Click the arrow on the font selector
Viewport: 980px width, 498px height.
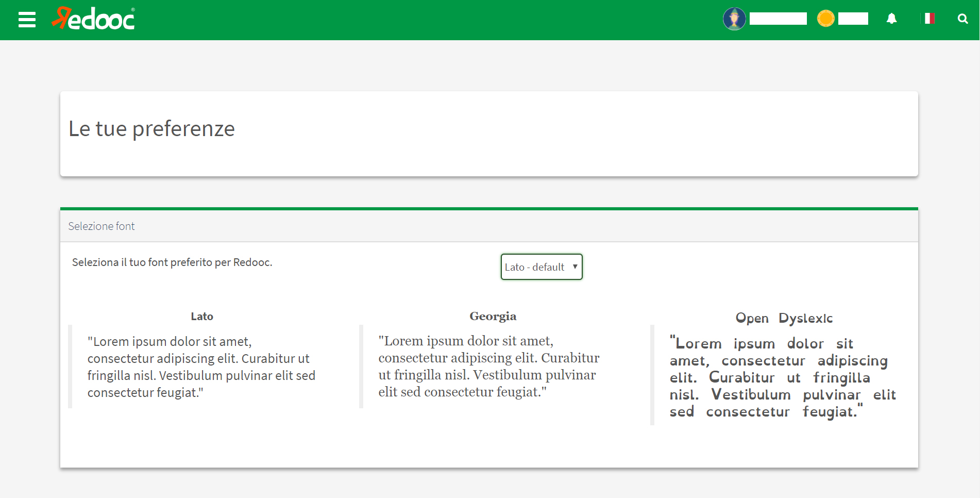tap(575, 267)
